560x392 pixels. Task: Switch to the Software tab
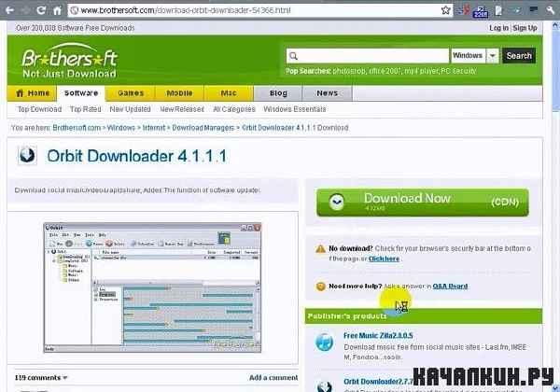[x=81, y=93]
